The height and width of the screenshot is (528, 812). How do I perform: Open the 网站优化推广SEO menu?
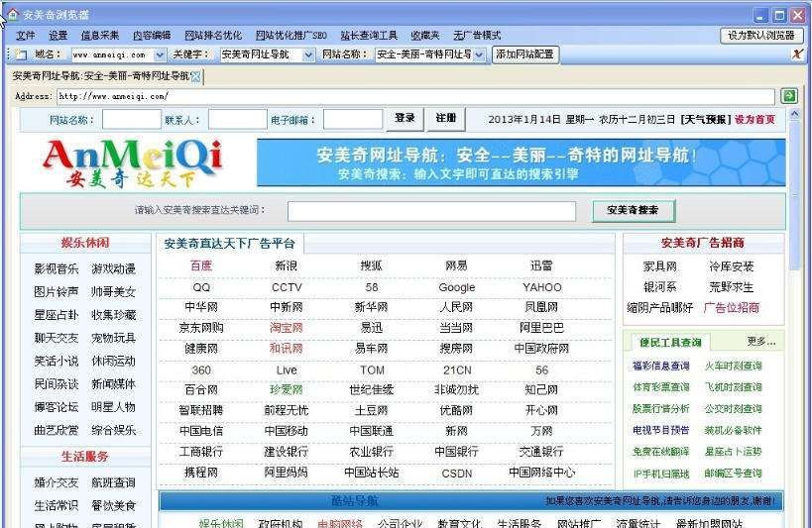click(x=291, y=36)
